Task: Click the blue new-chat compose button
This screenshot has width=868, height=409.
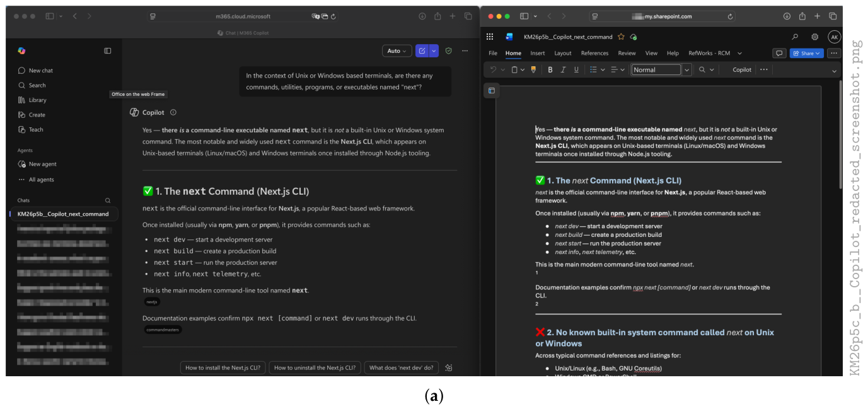Action: coord(422,51)
